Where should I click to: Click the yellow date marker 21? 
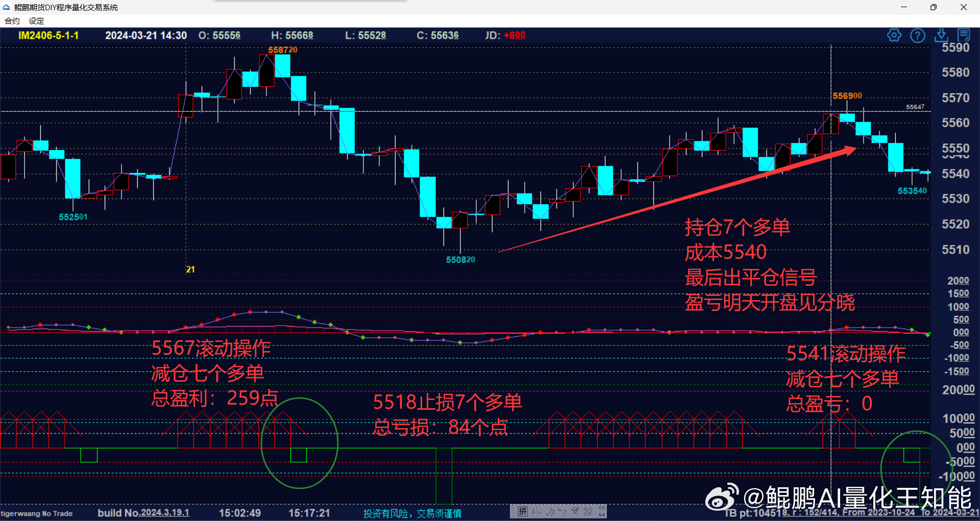click(x=190, y=269)
